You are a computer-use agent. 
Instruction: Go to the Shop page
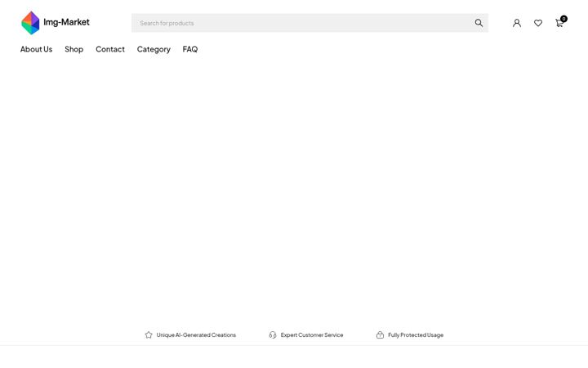click(73, 49)
